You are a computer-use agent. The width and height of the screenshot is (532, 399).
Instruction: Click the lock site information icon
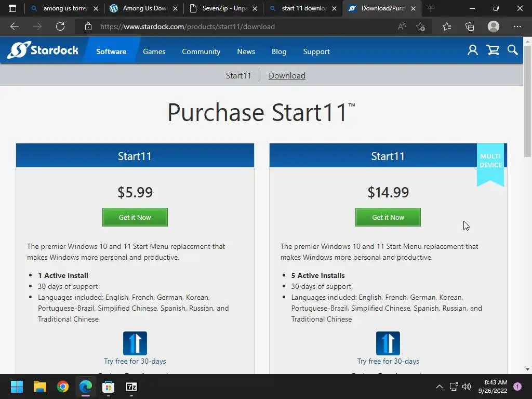click(88, 26)
